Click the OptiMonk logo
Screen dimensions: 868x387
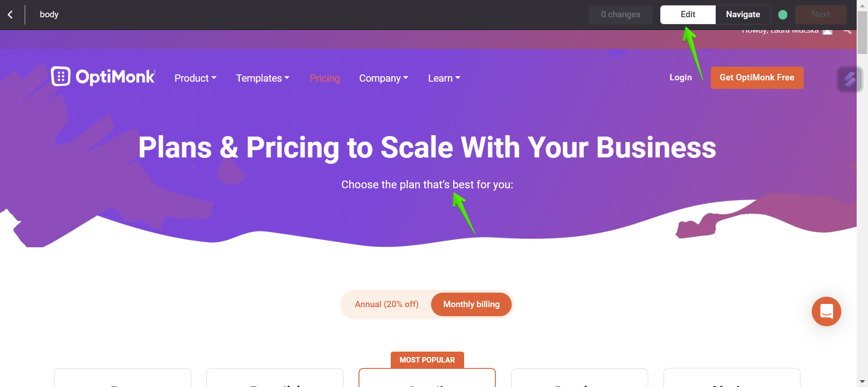point(103,77)
